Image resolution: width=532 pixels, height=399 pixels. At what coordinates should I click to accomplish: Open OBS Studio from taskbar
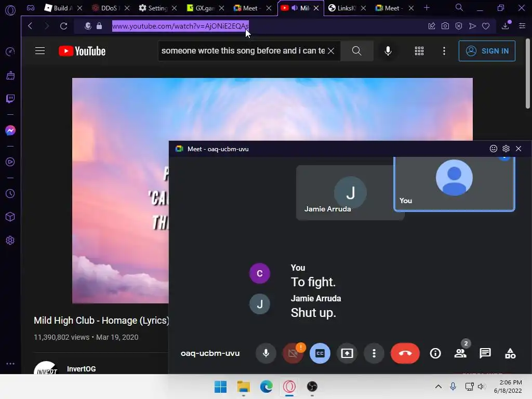pyautogui.click(x=312, y=387)
